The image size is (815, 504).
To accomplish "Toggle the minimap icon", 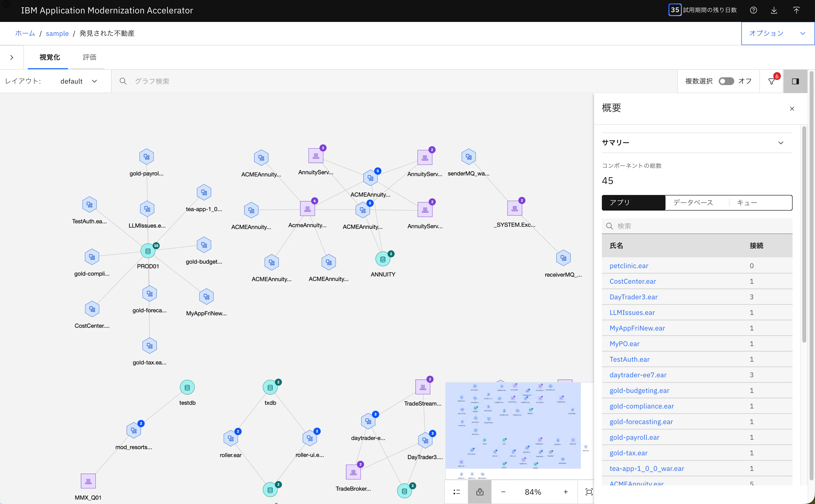I will click(x=479, y=492).
